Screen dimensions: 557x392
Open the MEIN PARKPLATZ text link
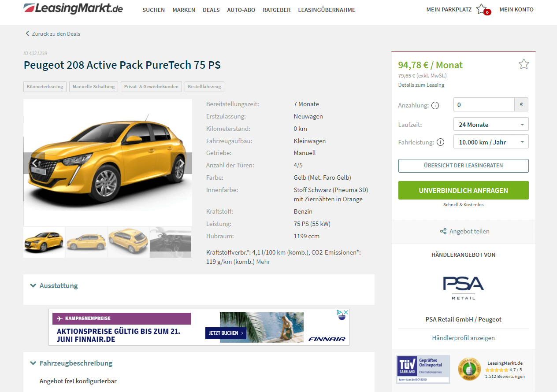tap(449, 9)
